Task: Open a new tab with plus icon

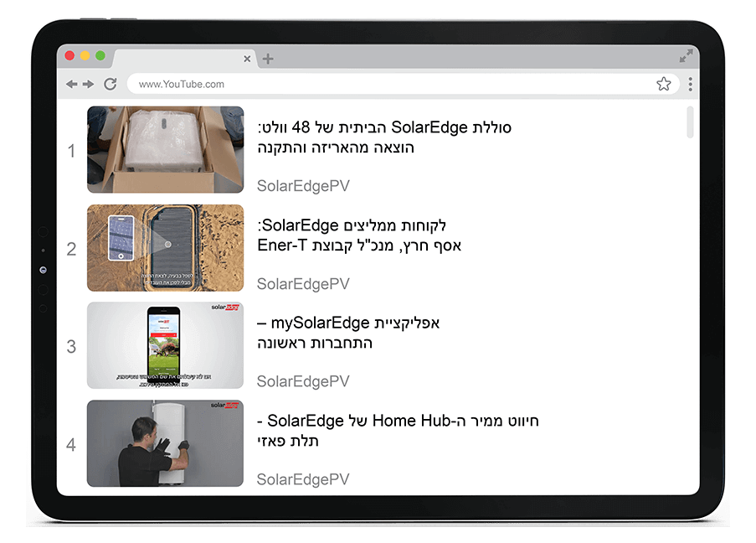Action: click(x=268, y=59)
